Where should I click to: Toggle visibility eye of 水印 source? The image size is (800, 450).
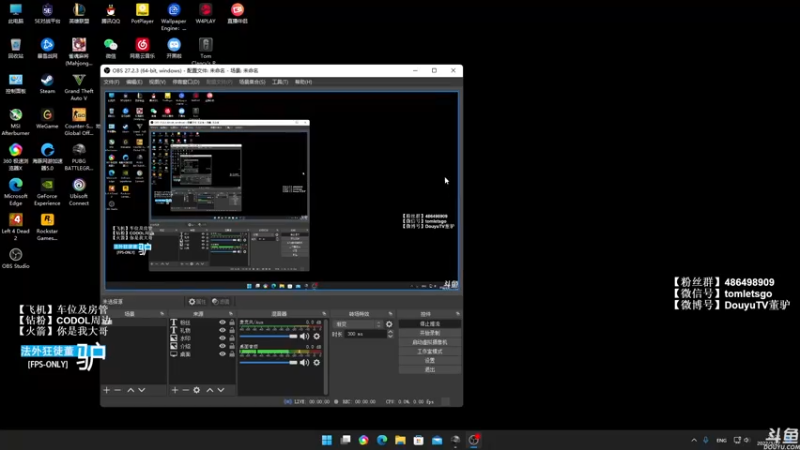click(x=222, y=338)
